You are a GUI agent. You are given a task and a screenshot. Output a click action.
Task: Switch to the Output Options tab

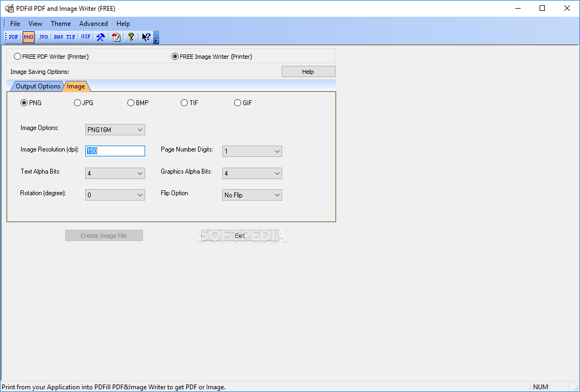coord(38,86)
